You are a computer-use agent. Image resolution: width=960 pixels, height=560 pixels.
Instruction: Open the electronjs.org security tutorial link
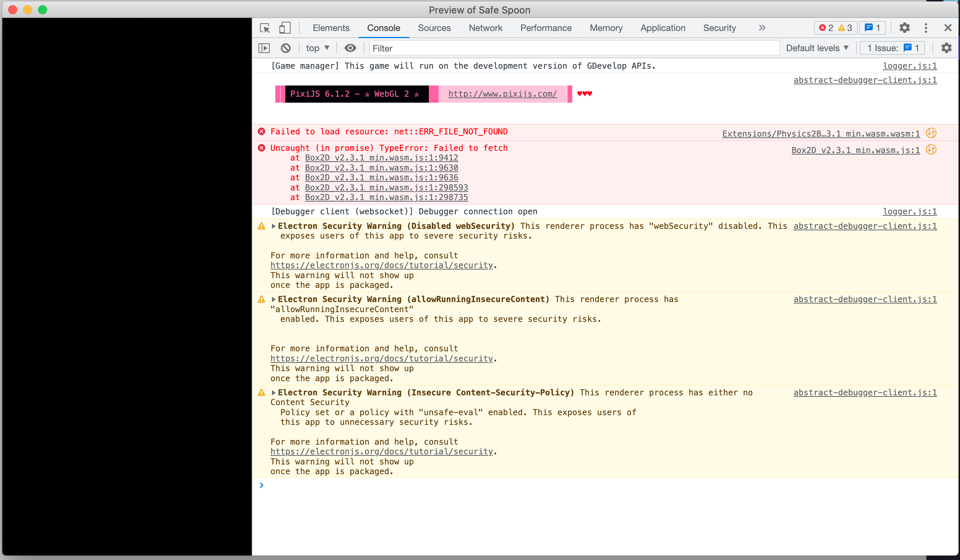[x=381, y=265]
